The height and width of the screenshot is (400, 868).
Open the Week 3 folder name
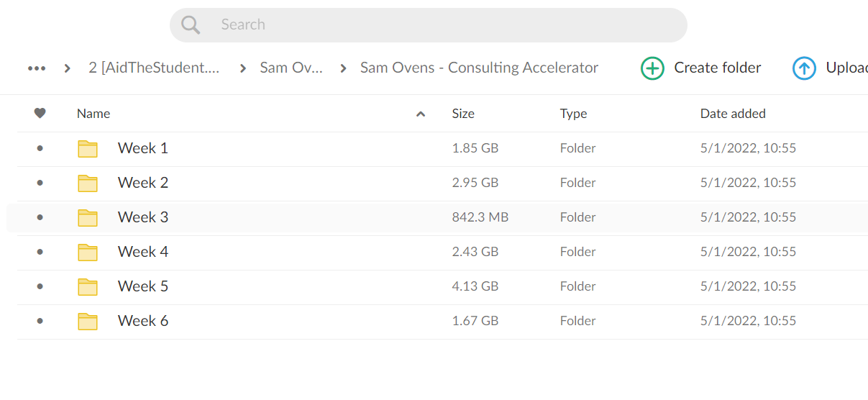coord(143,217)
